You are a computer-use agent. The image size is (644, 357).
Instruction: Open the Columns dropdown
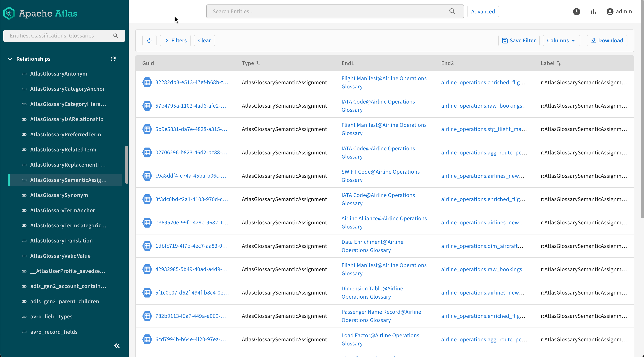click(x=561, y=40)
